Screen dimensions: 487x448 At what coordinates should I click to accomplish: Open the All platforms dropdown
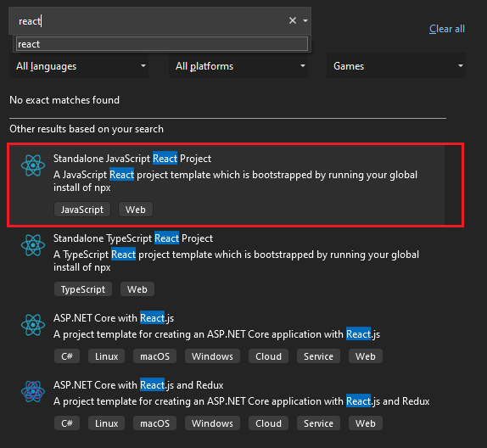tap(238, 65)
